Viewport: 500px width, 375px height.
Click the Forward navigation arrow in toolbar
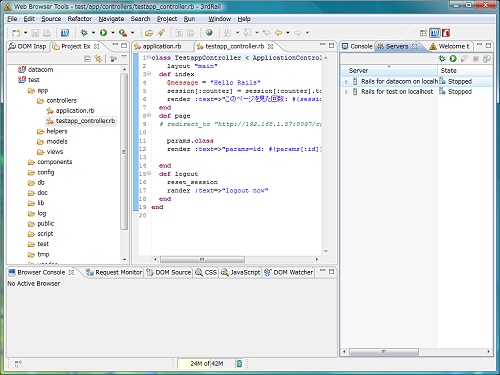(x=298, y=33)
